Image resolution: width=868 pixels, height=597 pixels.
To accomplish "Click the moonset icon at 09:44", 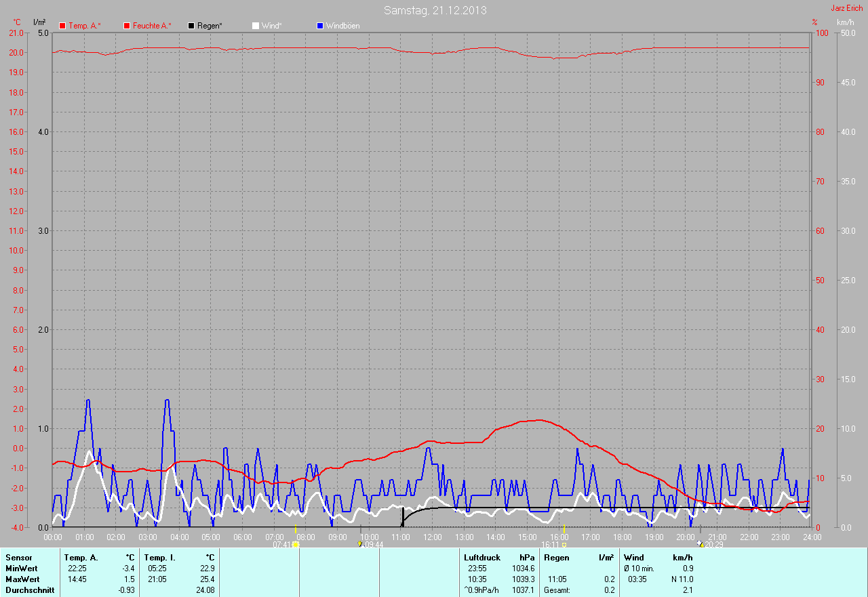I will point(359,544).
